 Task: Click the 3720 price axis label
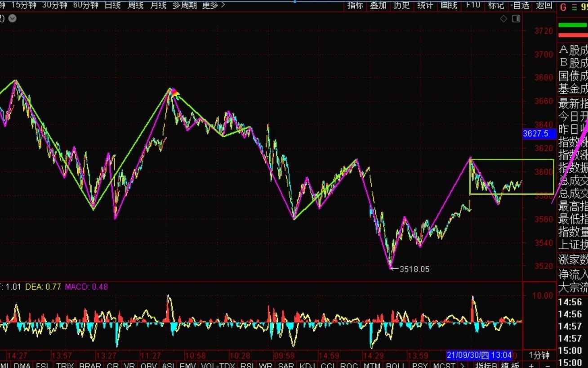pos(543,31)
